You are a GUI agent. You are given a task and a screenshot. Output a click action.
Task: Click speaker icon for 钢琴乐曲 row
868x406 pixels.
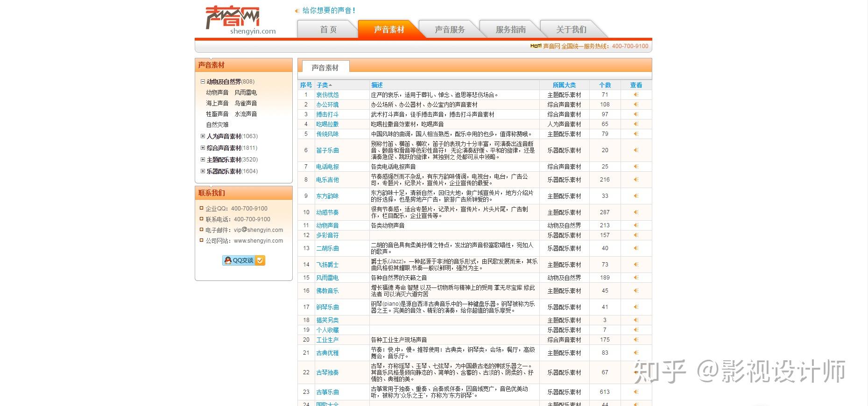(636, 307)
